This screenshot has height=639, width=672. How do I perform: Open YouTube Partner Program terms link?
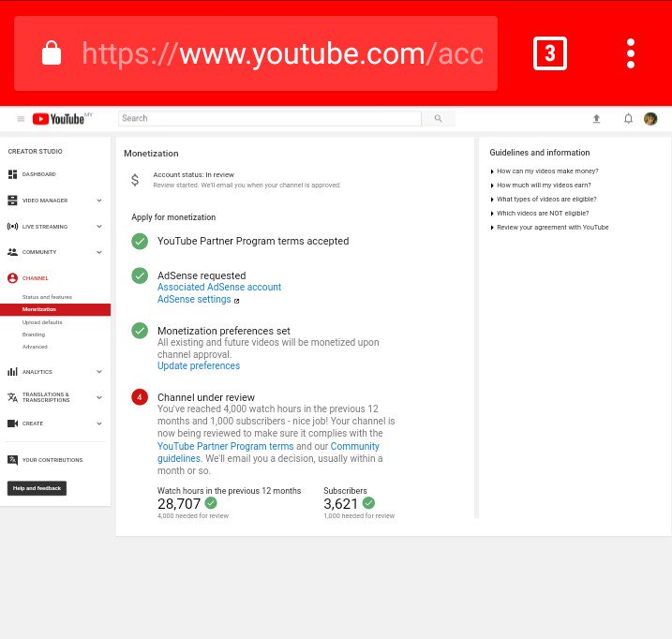tap(226, 446)
